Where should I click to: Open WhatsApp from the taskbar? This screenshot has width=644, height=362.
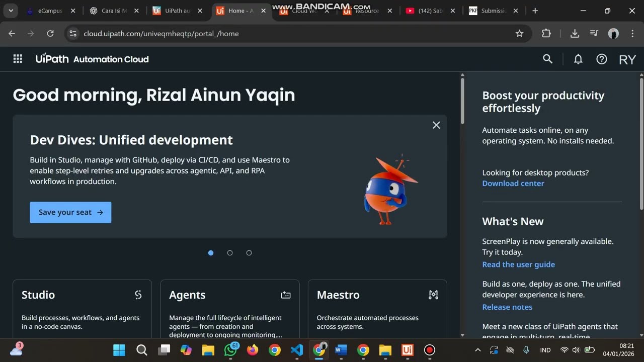[x=231, y=350]
